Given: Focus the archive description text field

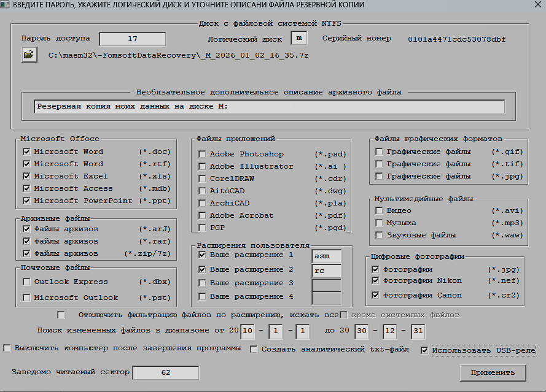Looking at the screenshot, I should coord(269,106).
